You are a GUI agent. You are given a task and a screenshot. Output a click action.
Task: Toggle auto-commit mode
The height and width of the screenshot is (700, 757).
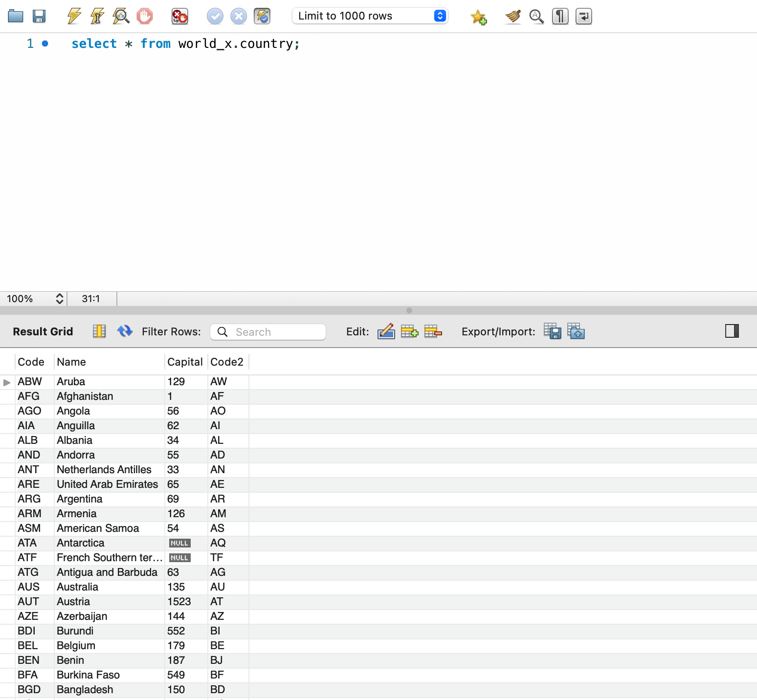click(x=262, y=16)
